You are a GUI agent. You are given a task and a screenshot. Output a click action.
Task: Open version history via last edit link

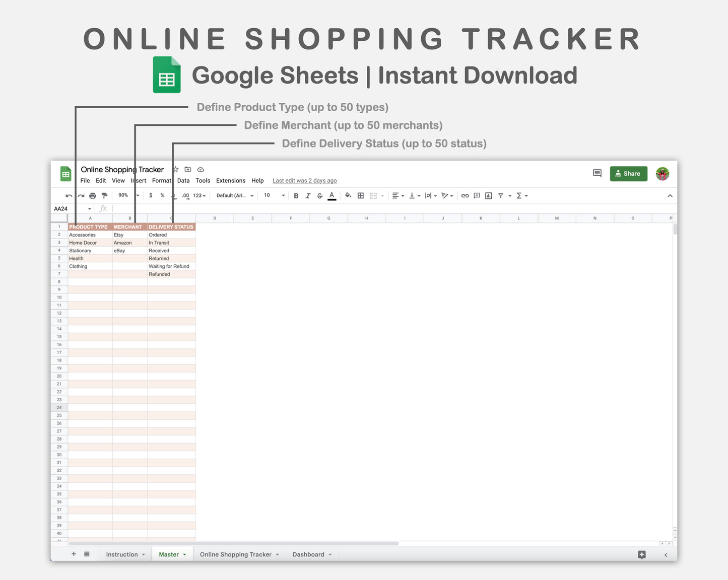coord(304,180)
